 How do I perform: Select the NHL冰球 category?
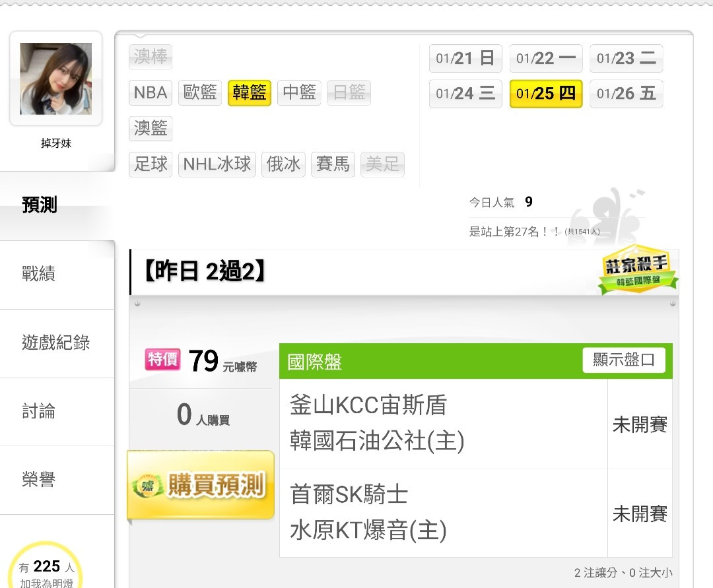point(217,164)
